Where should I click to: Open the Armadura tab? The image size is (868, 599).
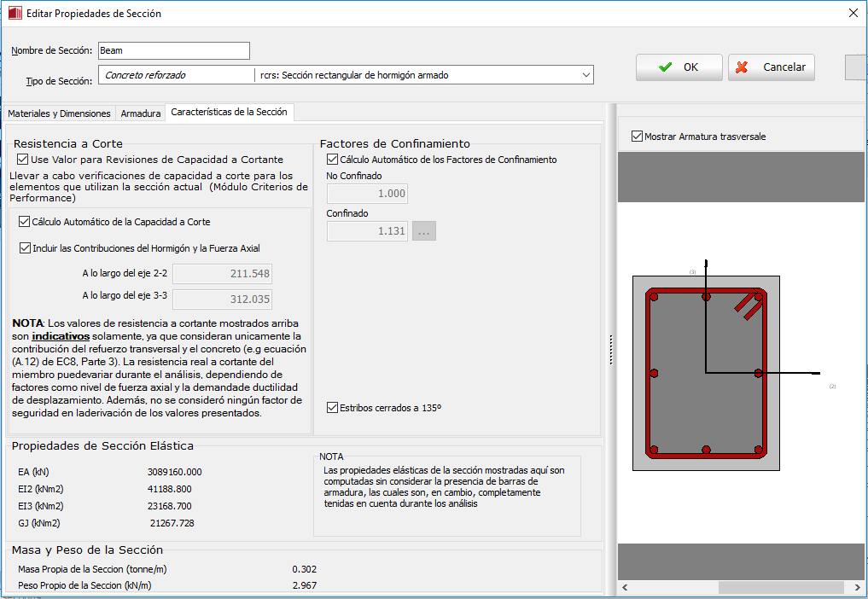pos(141,113)
